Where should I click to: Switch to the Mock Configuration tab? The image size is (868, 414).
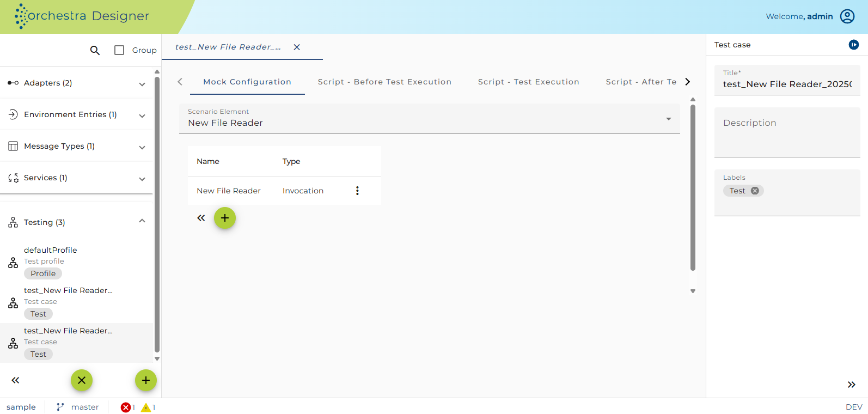[x=247, y=82]
